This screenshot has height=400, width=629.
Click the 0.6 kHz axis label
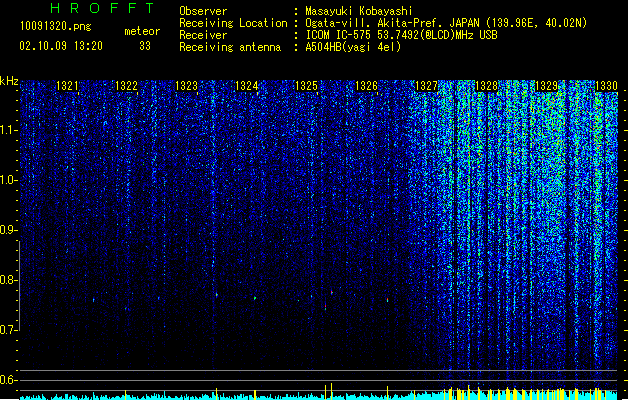coord(8,380)
